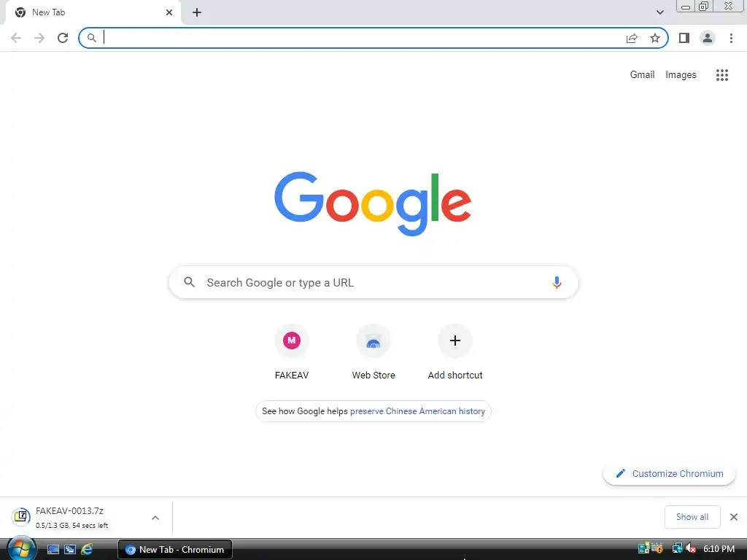Viewport: 747px width, 560px height.
Task: Open the Web Store shortcut
Action: [373, 352]
